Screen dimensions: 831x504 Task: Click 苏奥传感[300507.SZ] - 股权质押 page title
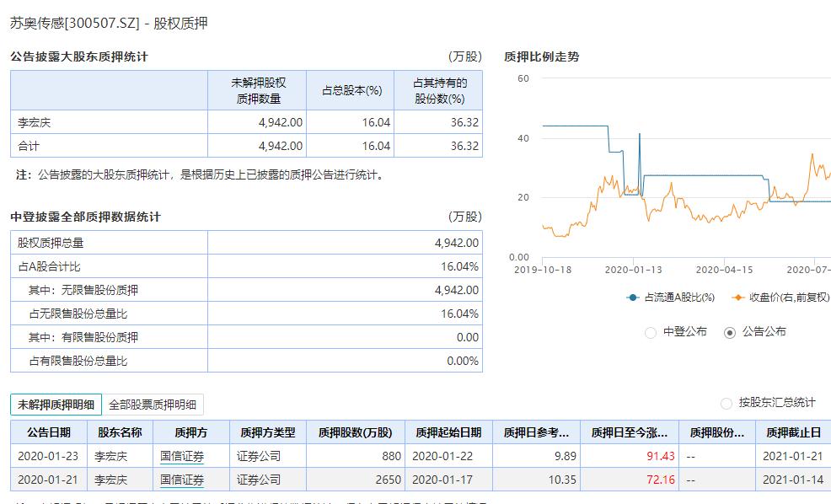(109, 24)
